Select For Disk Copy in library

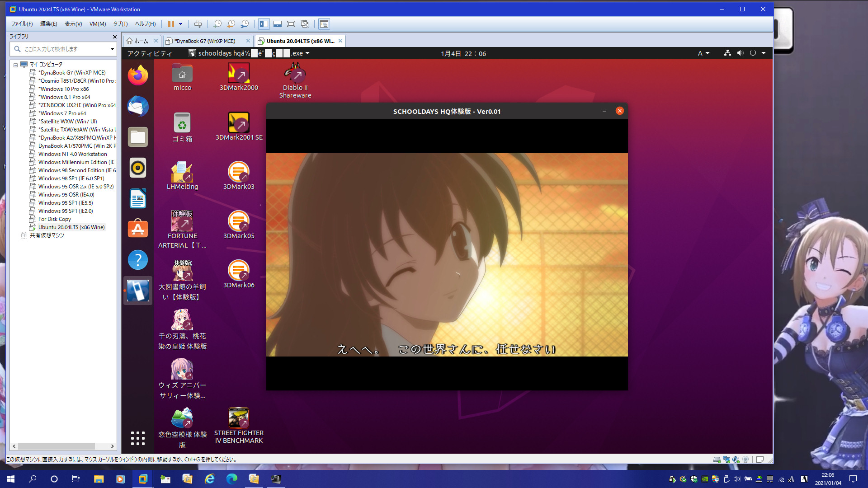coord(54,219)
